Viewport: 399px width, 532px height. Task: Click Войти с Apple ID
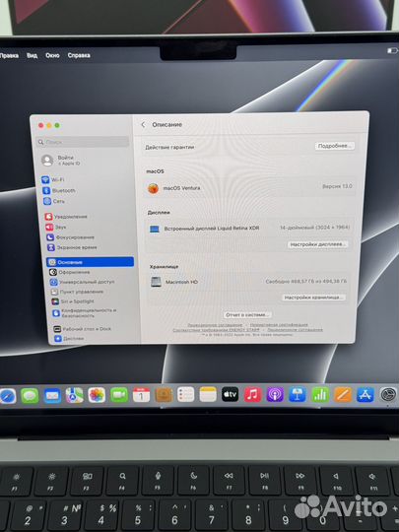[61, 161]
